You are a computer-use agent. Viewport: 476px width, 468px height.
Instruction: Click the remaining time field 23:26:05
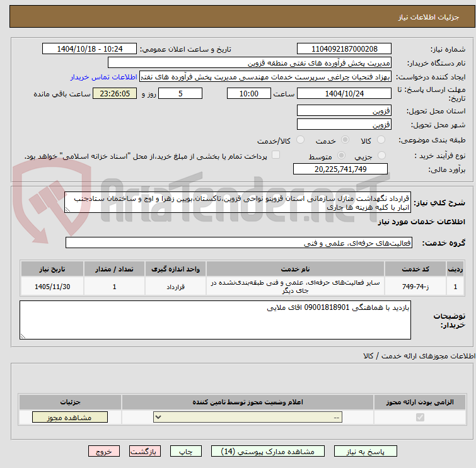click(x=115, y=93)
